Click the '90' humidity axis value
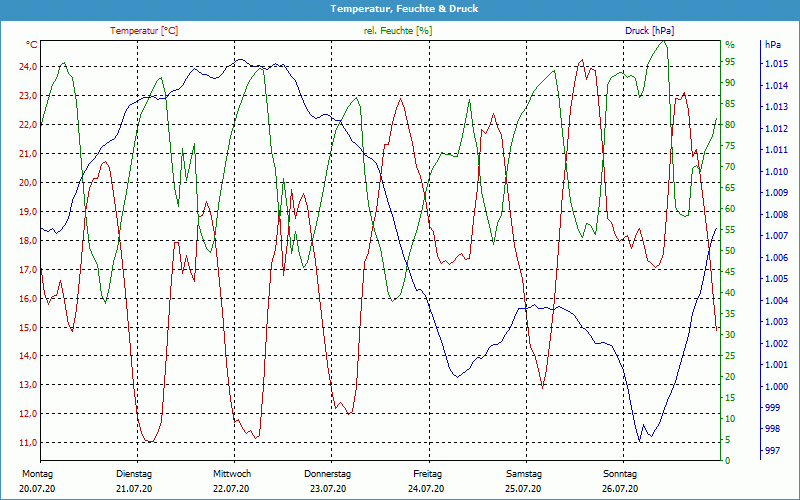 pos(730,83)
